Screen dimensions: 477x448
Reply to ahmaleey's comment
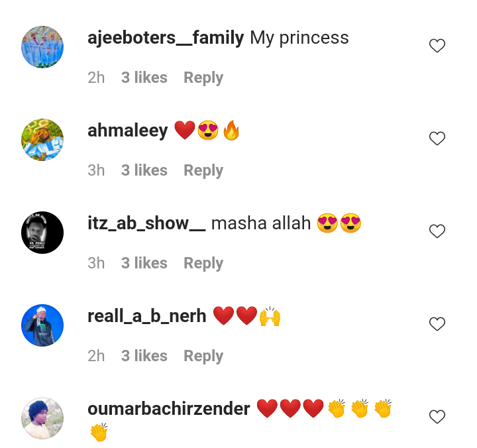[203, 170]
